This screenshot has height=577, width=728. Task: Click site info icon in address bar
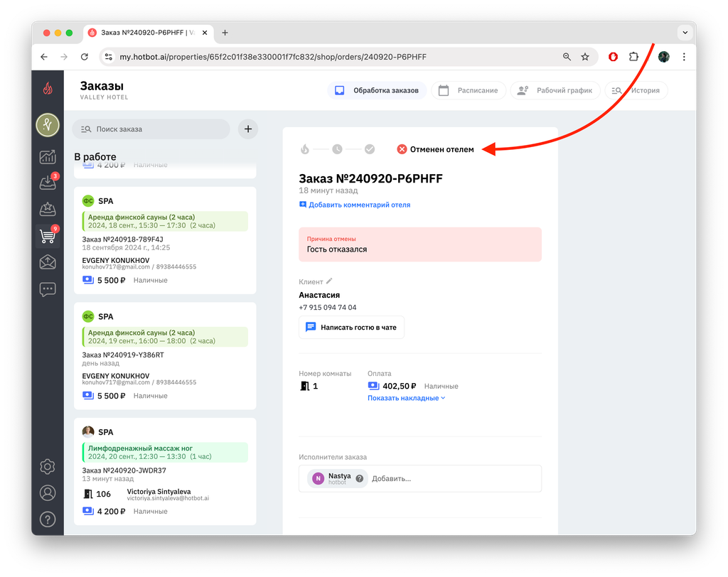[109, 57]
